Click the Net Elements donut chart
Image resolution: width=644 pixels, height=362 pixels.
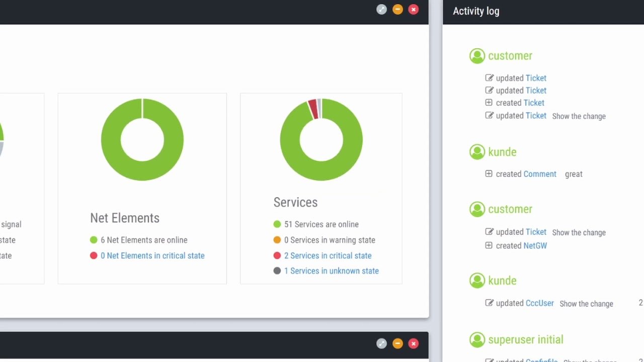[x=142, y=139]
